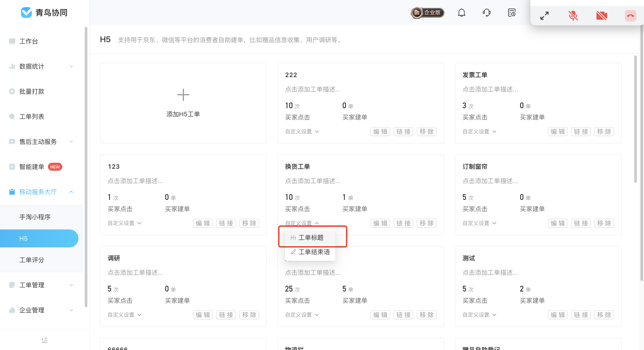Click the main content vertical scrollbar
The height and width of the screenshot is (350, 644).
pyautogui.click(x=635, y=119)
